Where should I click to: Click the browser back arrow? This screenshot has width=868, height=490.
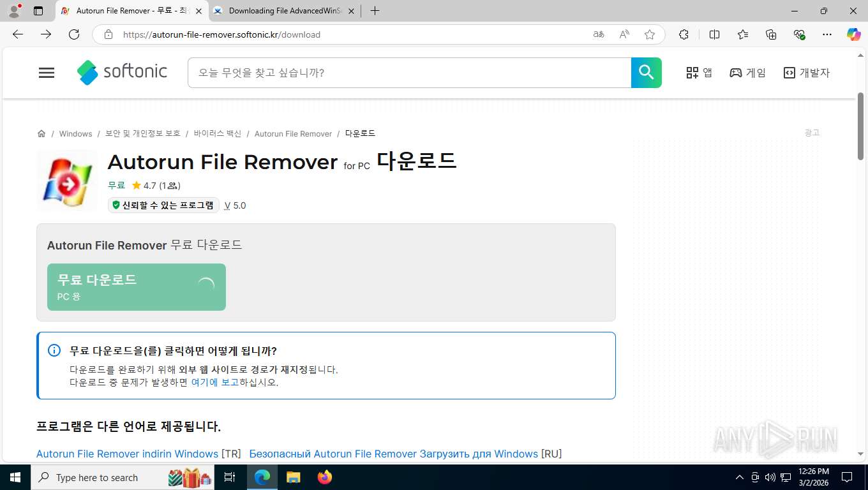[x=18, y=34]
